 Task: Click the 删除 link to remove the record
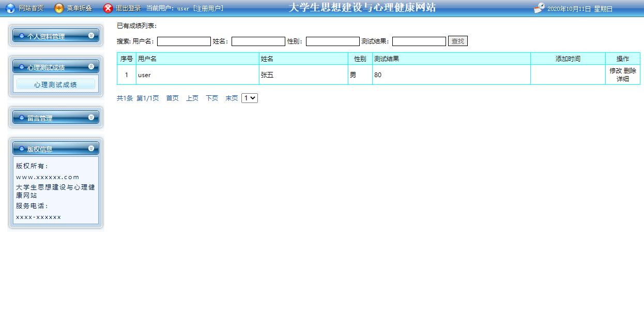(x=630, y=71)
